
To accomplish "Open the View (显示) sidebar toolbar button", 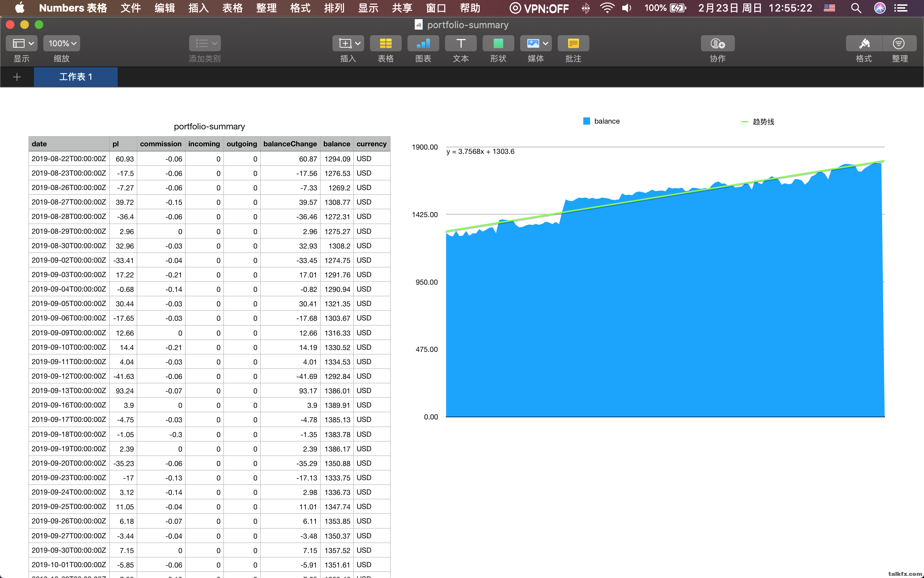I will click(x=21, y=44).
